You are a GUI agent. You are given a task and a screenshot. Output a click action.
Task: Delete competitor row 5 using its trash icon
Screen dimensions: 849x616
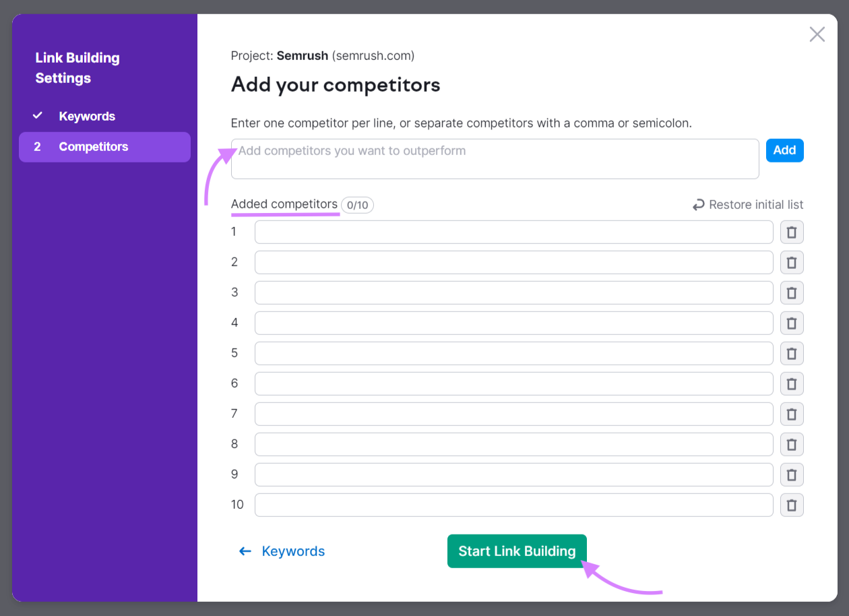[x=792, y=353]
